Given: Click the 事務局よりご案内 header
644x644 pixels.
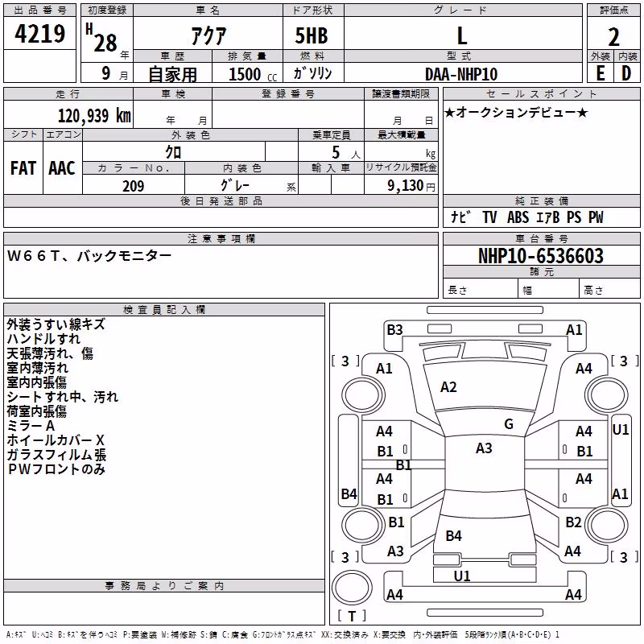Looking at the screenshot, I should pos(164,586).
